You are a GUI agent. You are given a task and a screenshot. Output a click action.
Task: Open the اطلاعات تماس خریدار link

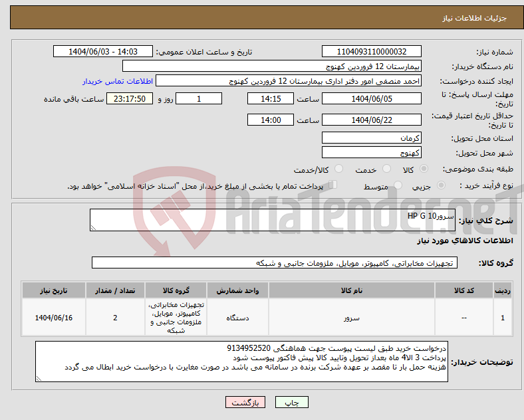[118, 81]
